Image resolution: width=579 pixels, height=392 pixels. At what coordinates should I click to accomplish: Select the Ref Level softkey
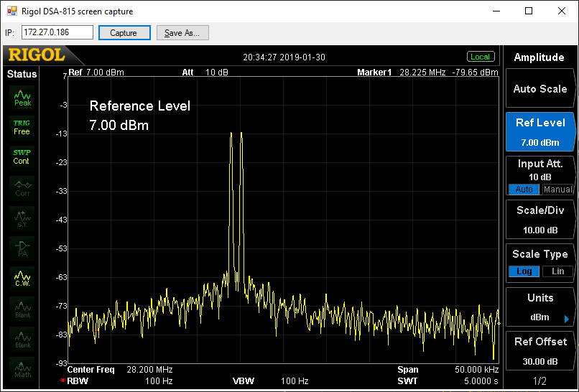540,132
